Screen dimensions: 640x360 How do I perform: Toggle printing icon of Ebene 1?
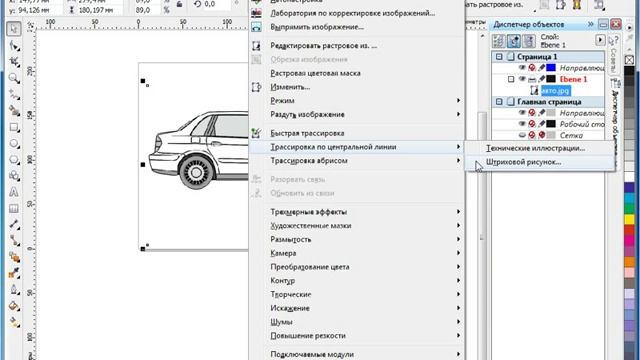tap(532, 79)
